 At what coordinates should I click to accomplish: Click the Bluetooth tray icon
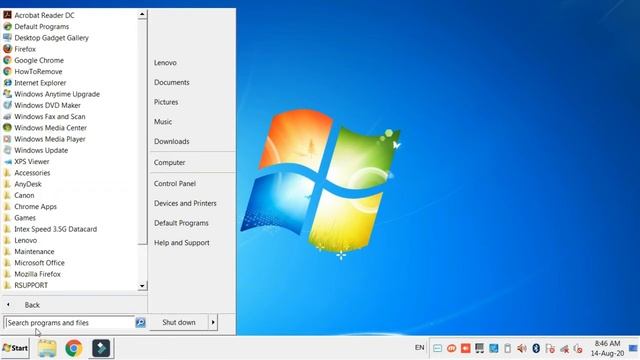[536, 348]
